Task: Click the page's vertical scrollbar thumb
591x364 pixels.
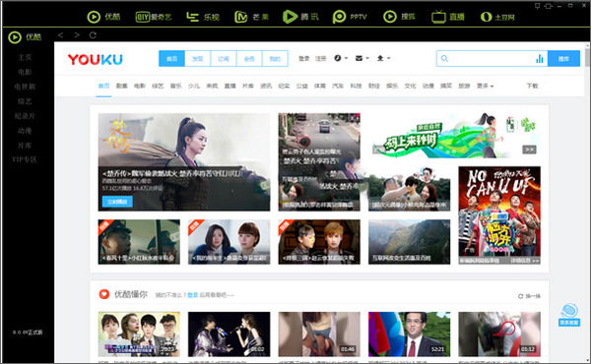Action: click(587, 57)
